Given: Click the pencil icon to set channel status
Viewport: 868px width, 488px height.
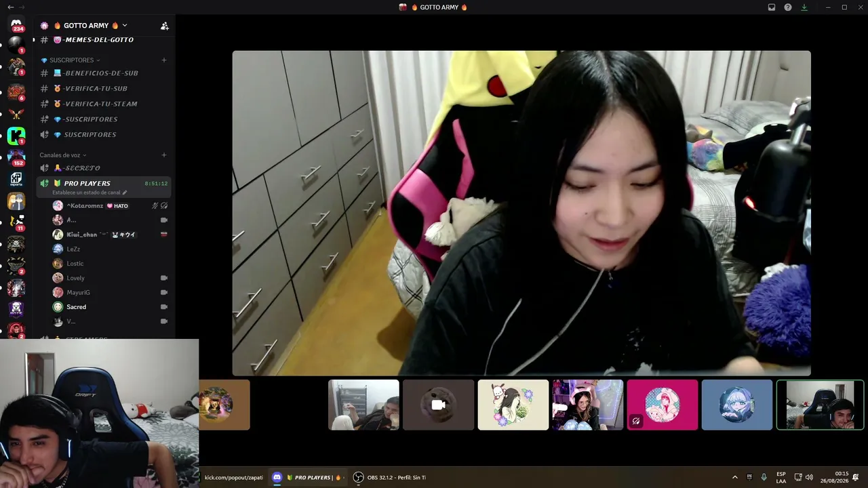Looking at the screenshot, I should click(125, 192).
